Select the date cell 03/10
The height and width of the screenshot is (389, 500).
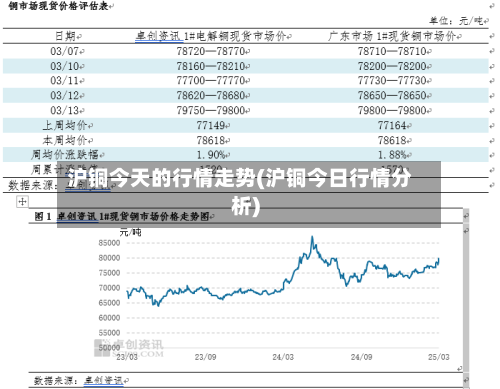(x=64, y=66)
